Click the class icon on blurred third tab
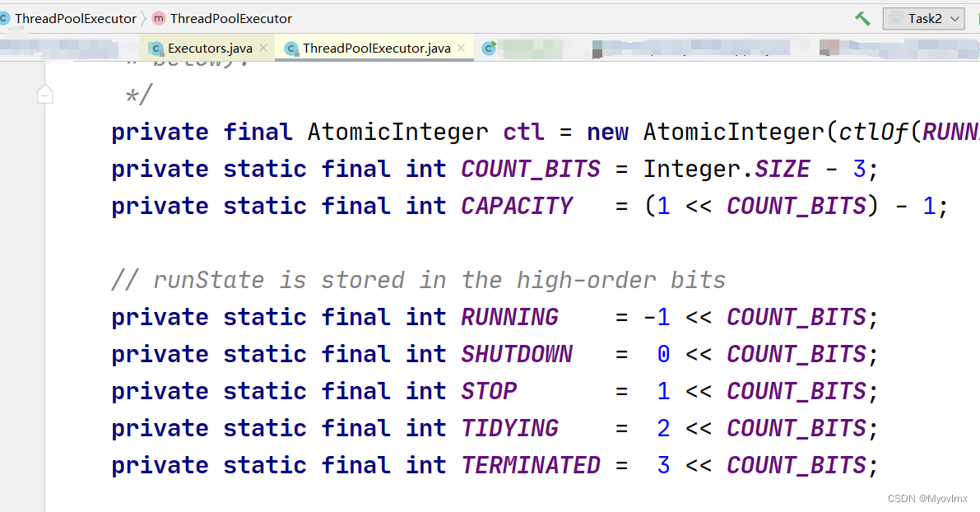The width and height of the screenshot is (980, 512). pyautogui.click(x=489, y=48)
